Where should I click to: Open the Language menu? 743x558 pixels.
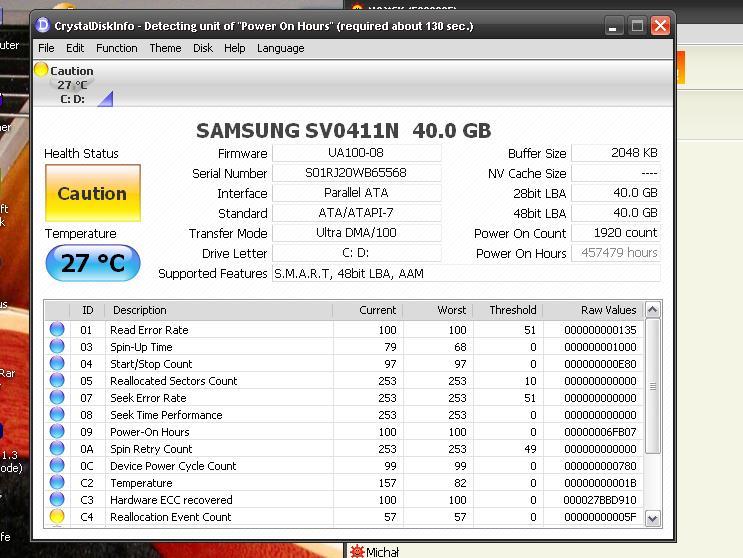click(x=281, y=48)
